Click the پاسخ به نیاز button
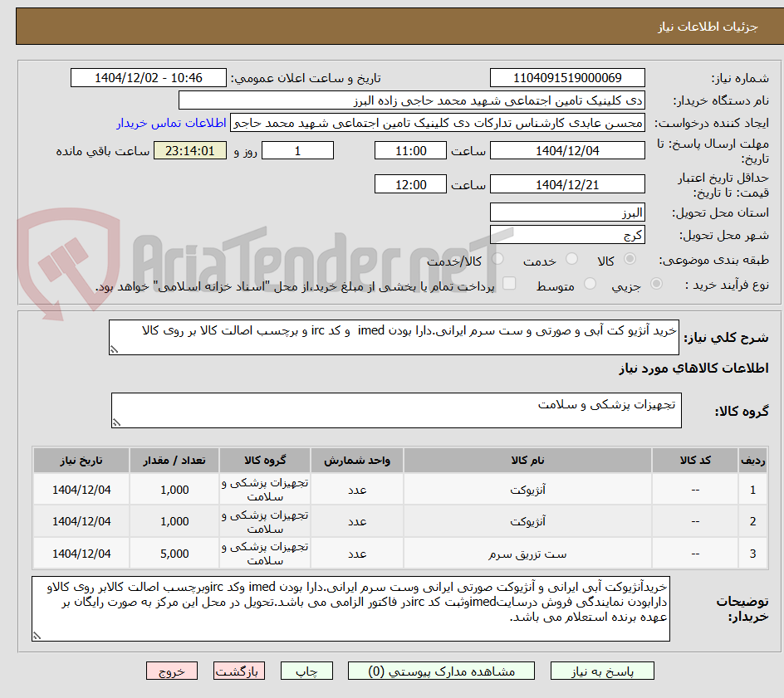The image size is (784, 698). click(602, 671)
